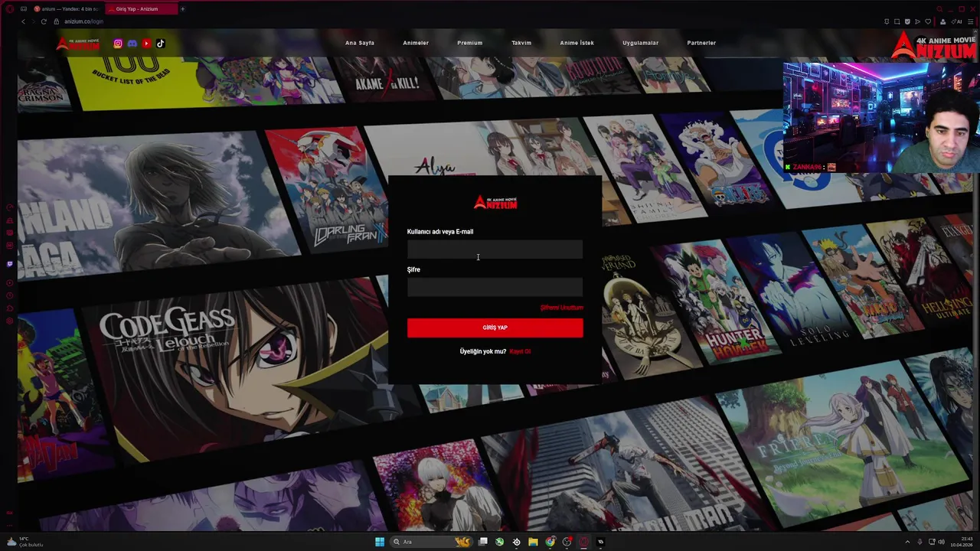Open the YouTube social icon in site header
The width and height of the screenshot is (980, 551).
coord(146,44)
